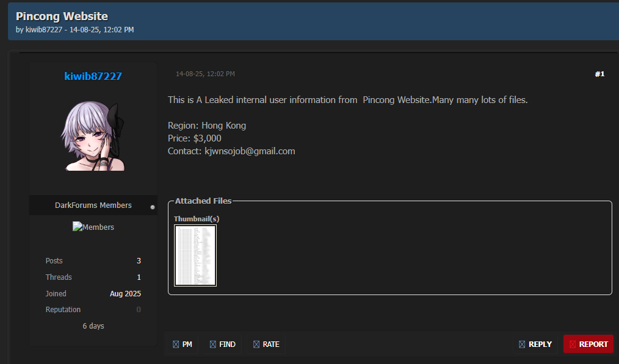
Task: Click the author name in the thread header
Action: point(44,30)
